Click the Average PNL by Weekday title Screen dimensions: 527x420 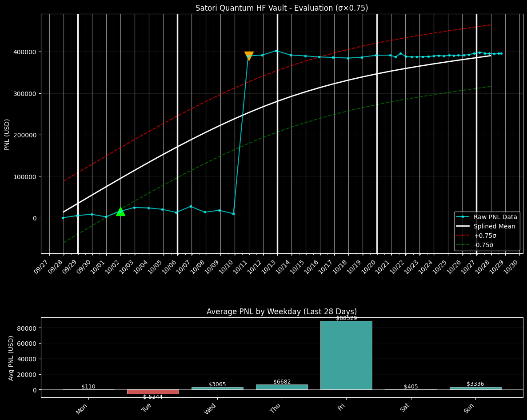tap(282, 312)
